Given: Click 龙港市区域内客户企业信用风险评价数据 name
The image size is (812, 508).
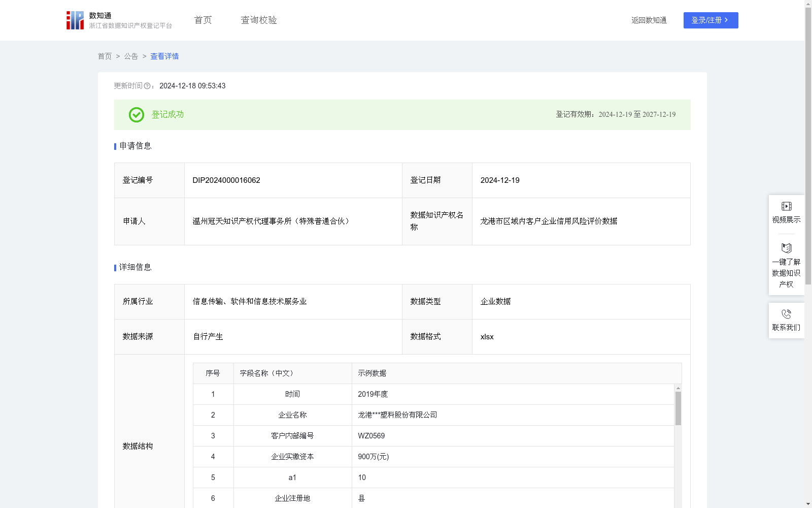Looking at the screenshot, I should [x=549, y=221].
